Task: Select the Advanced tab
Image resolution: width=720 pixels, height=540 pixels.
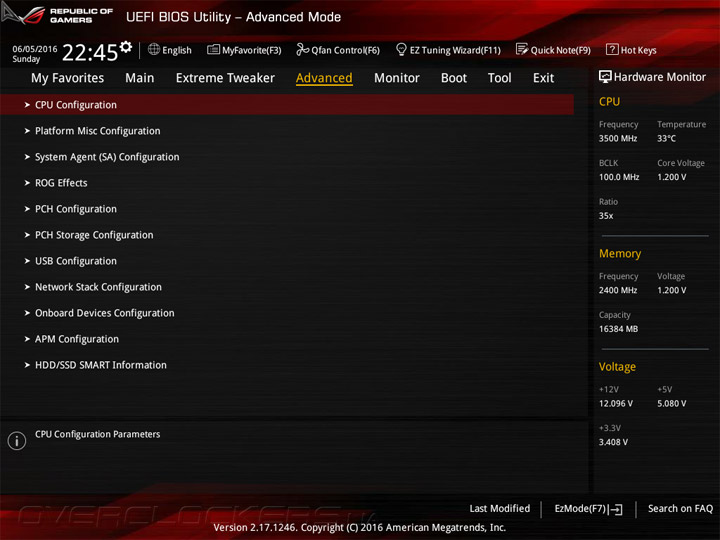Action: [x=324, y=78]
